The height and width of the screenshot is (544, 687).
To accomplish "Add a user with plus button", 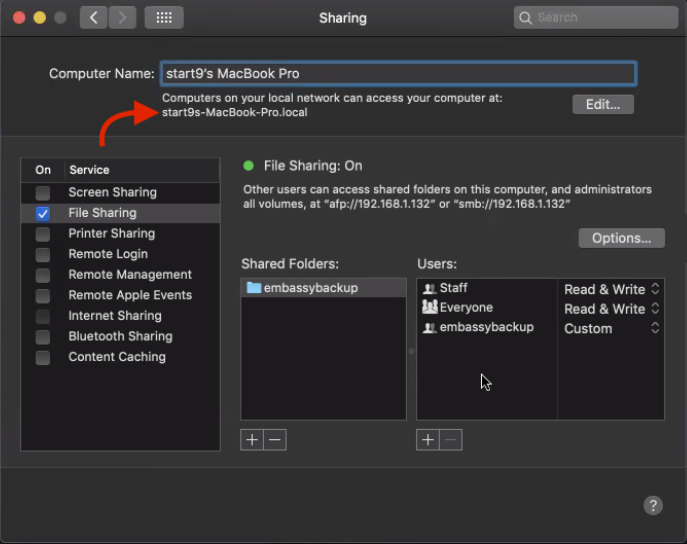I will [427, 440].
